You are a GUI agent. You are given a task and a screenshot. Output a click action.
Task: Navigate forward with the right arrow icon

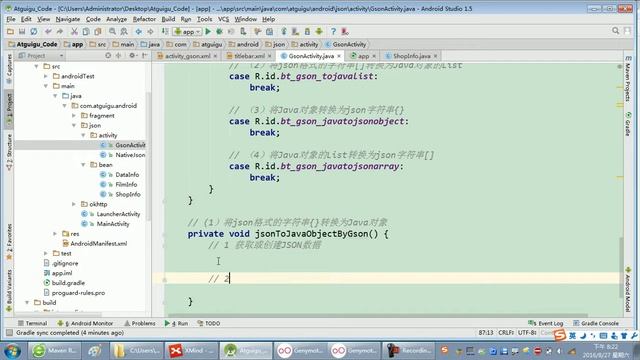[x=150, y=31]
